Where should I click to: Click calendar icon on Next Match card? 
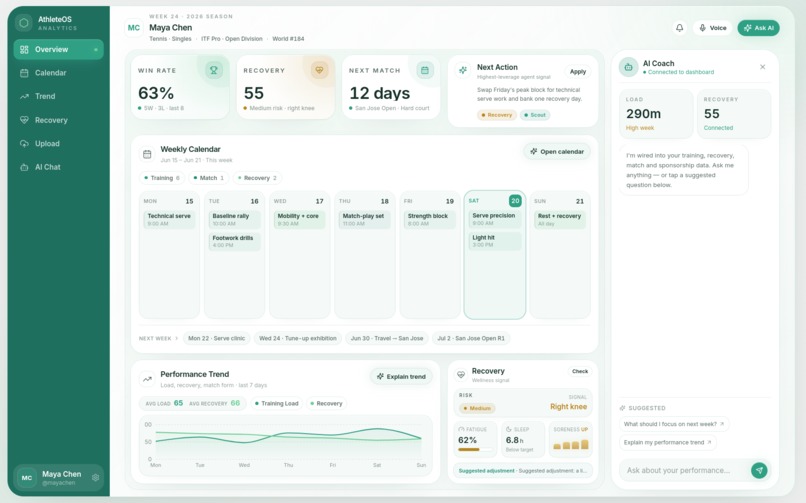[425, 70]
